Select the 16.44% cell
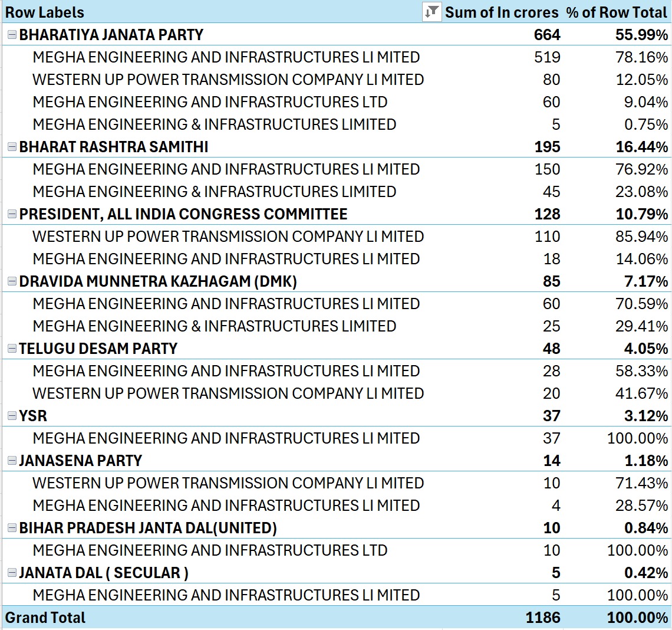Image resolution: width=672 pixels, height=630 pixels. click(x=641, y=147)
